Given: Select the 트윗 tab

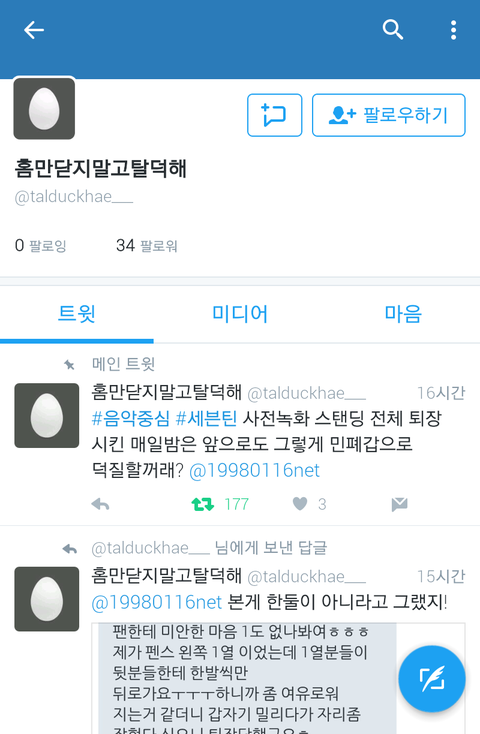Looking at the screenshot, I should pos(77,314).
